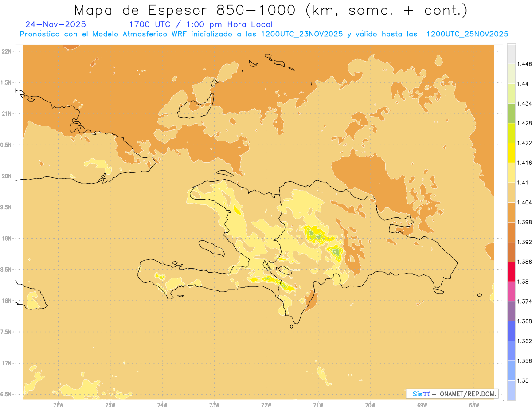Select the 69W longitude label
This screenshot has height=411, width=532.
point(422,406)
